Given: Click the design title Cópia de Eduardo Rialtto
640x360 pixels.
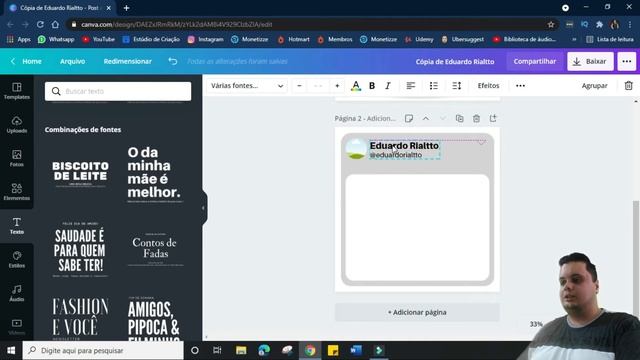Looking at the screenshot, I should click(x=455, y=62).
